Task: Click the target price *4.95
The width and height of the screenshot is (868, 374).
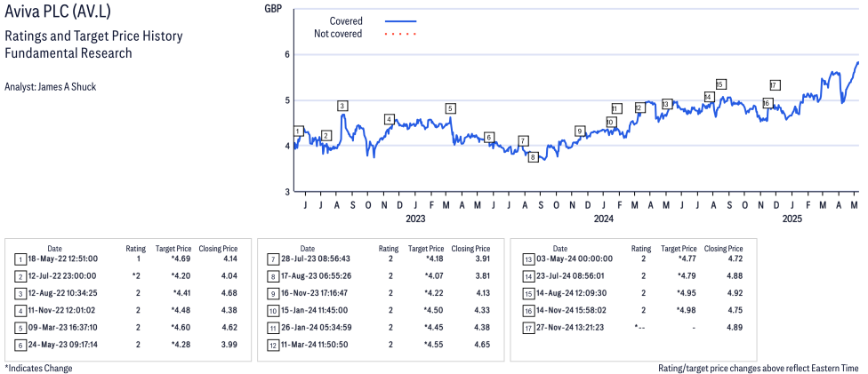Action: (688, 292)
